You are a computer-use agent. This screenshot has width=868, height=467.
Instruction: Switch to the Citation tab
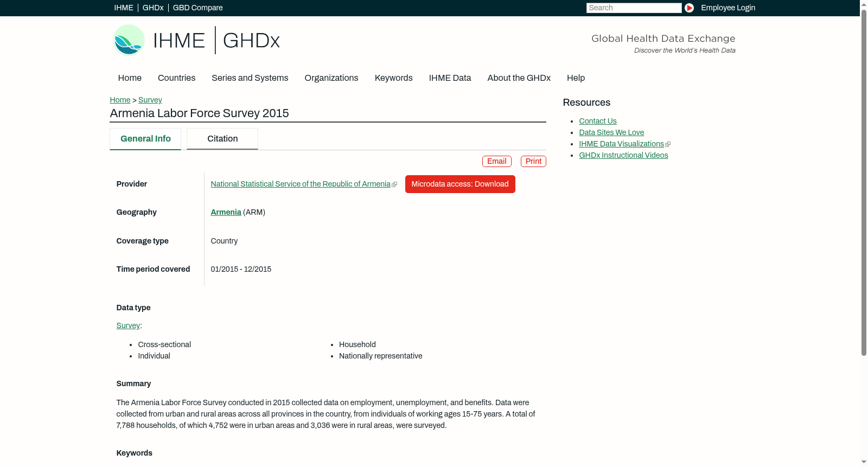pyautogui.click(x=222, y=139)
